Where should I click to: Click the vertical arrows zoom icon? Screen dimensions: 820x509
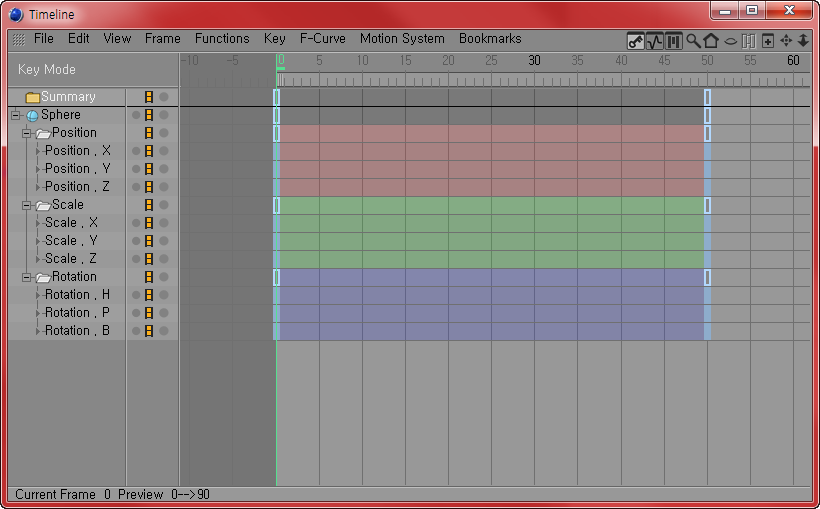[803, 41]
